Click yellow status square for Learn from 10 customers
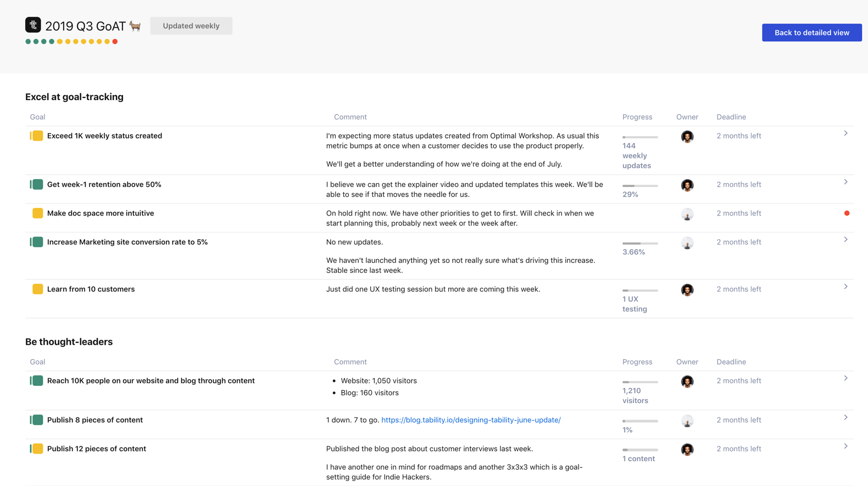Viewport: 868px width, 486px height. point(37,289)
